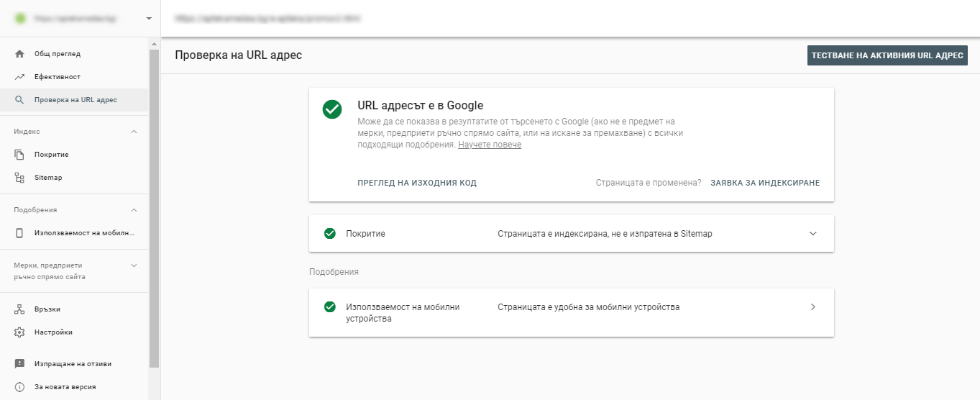The height and width of the screenshot is (400, 980).
Task: Click the Подобрения label above the mobile usability card
Action: tap(334, 272)
